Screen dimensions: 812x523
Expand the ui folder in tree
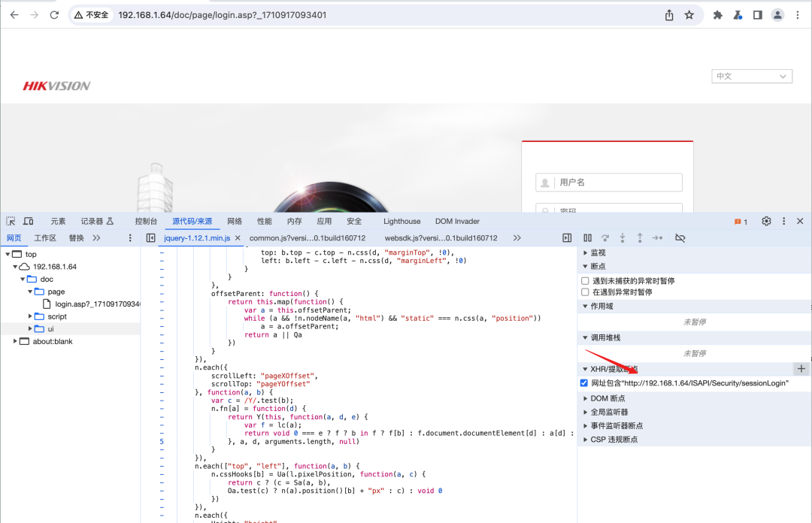[x=30, y=328]
